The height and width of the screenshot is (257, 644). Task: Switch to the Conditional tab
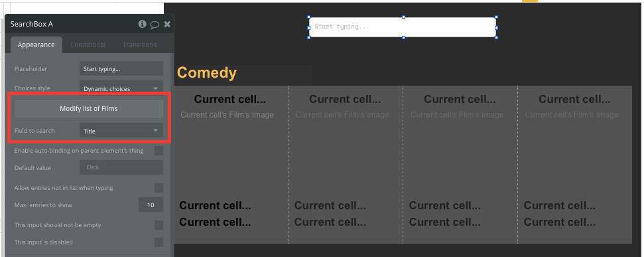click(88, 44)
